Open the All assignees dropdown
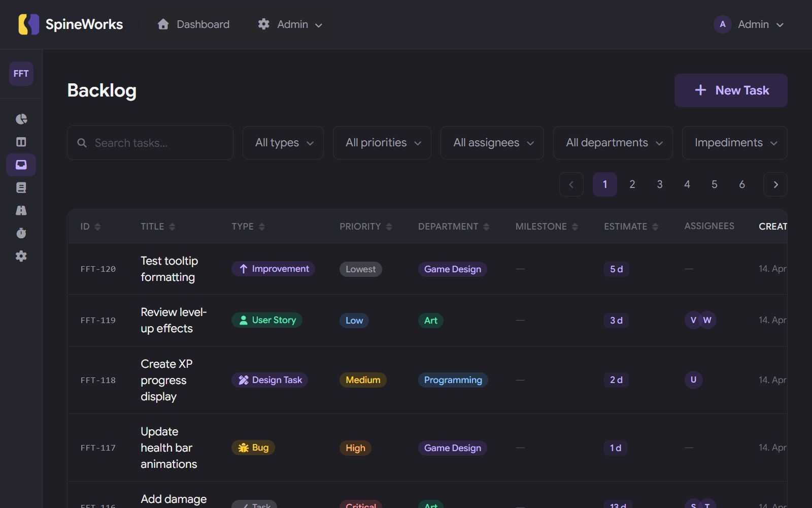 pyautogui.click(x=491, y=143)
